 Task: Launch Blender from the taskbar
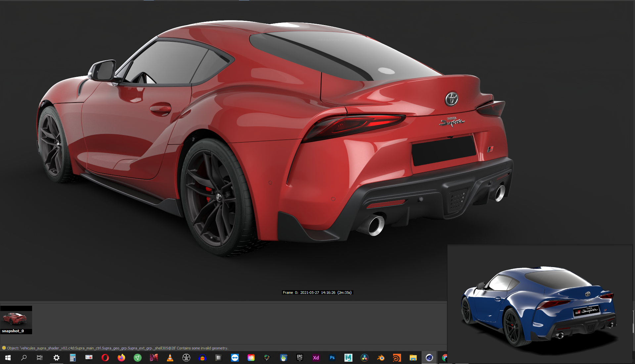click(x=381, y=358)
